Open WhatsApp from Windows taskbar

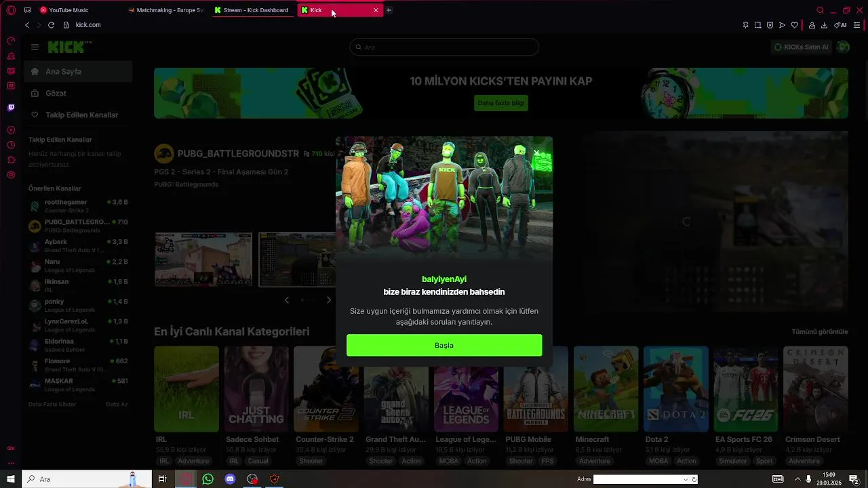click(x=208, y=479)
